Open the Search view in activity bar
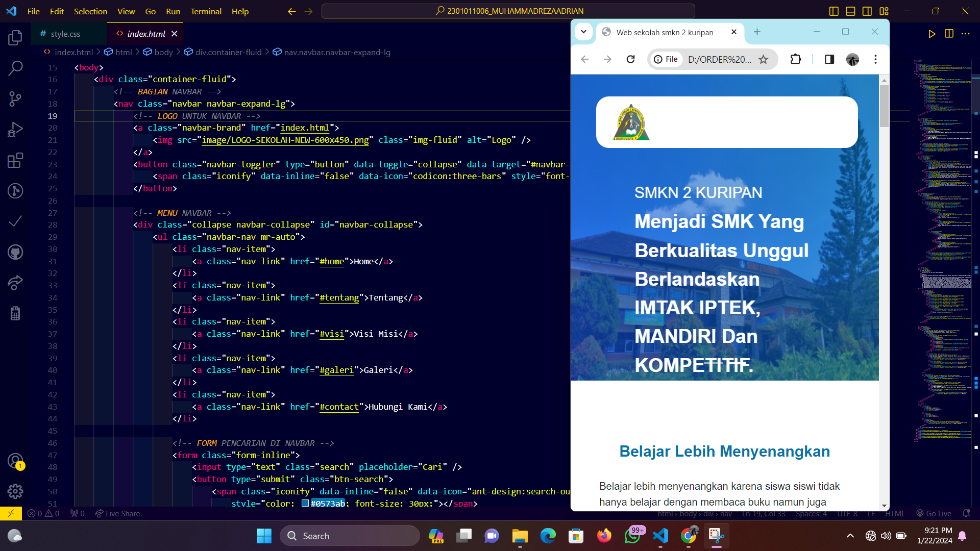This screenshot has width=980, height=551. point(15,68)
